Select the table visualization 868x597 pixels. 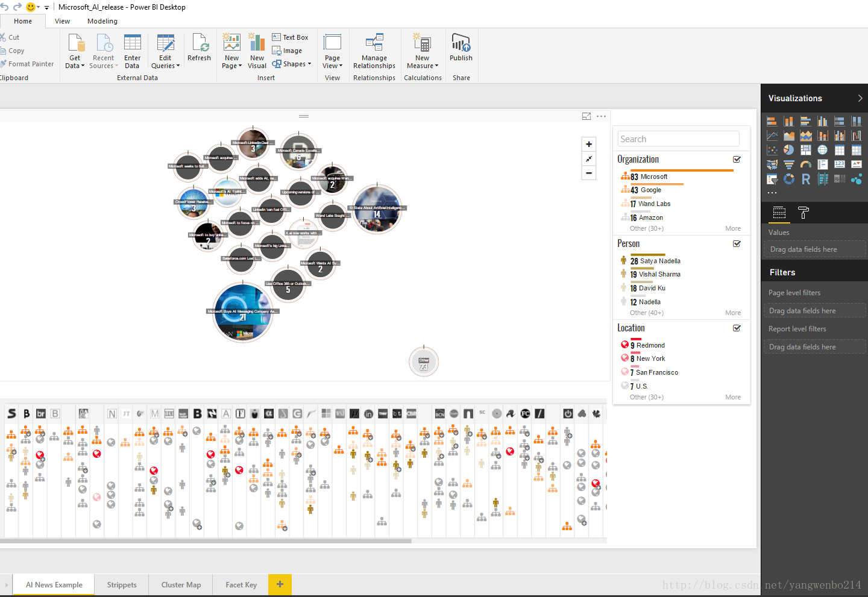(839, 150)
